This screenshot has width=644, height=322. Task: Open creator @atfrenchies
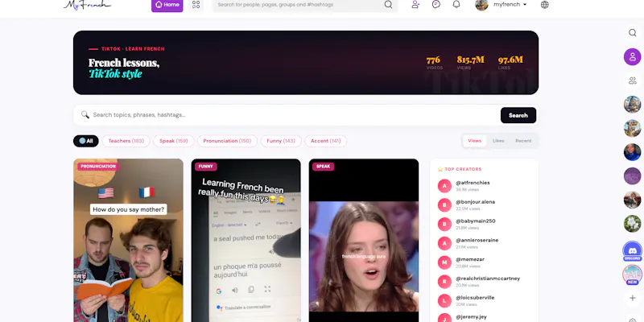click(473, 183)
